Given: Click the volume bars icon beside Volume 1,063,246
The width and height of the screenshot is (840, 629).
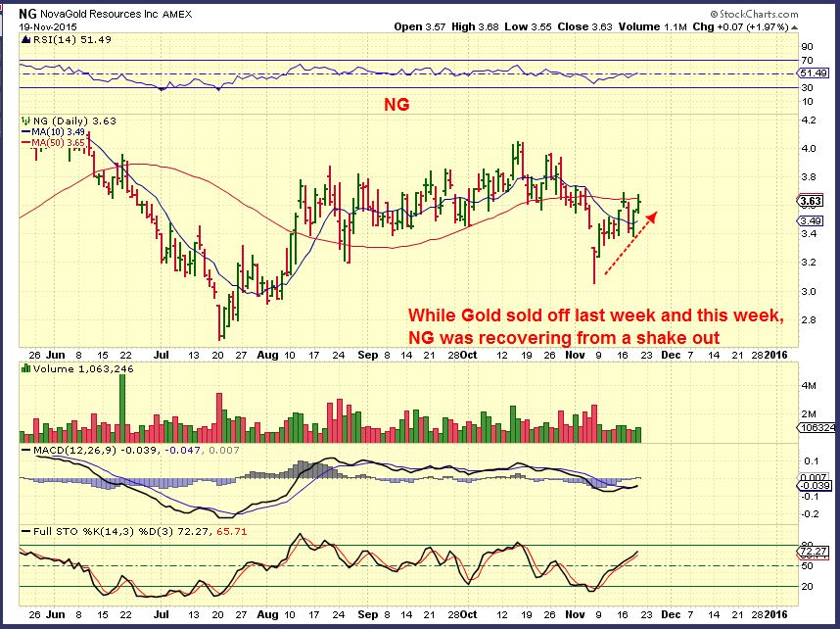Looking at the screenshot, I should 25,369.
